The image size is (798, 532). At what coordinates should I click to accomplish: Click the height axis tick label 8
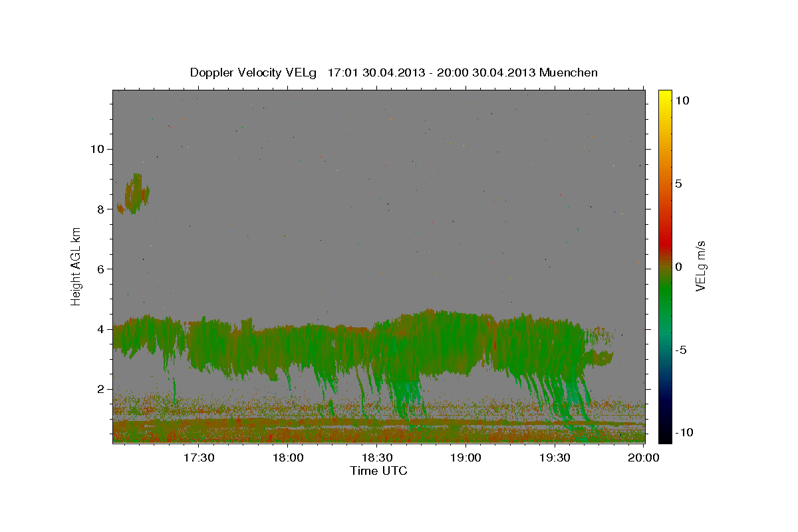coord(100,209)
